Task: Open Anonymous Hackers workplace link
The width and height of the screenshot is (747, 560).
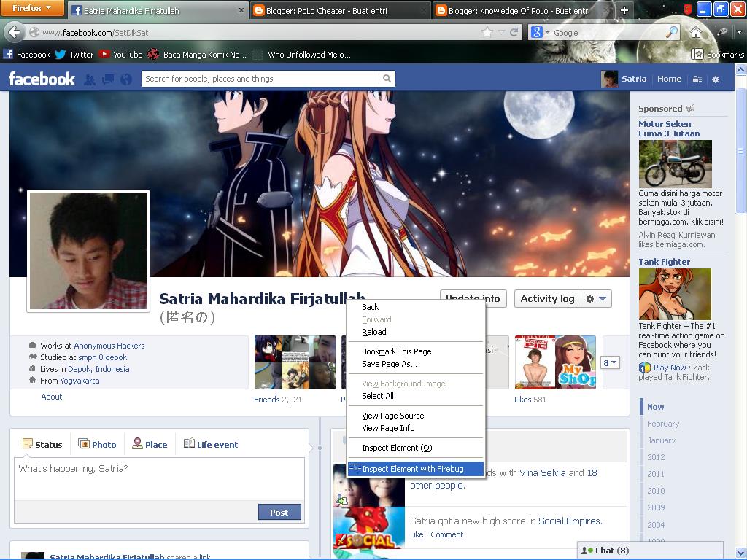Action: coord(109,346)
